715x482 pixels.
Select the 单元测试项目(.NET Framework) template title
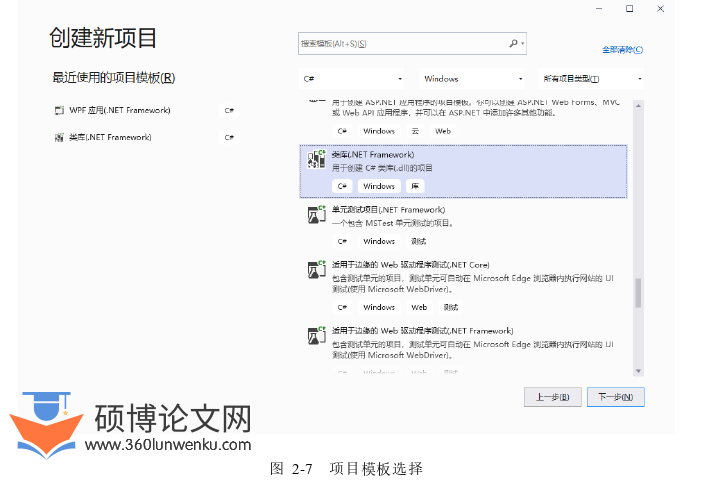(x=389, y=210)
